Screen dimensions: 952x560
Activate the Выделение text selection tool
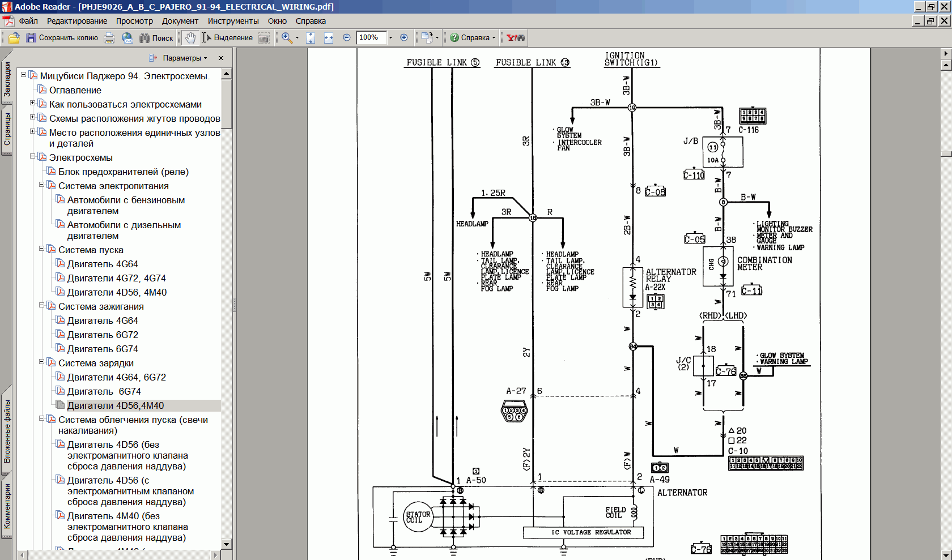point(227,38)
